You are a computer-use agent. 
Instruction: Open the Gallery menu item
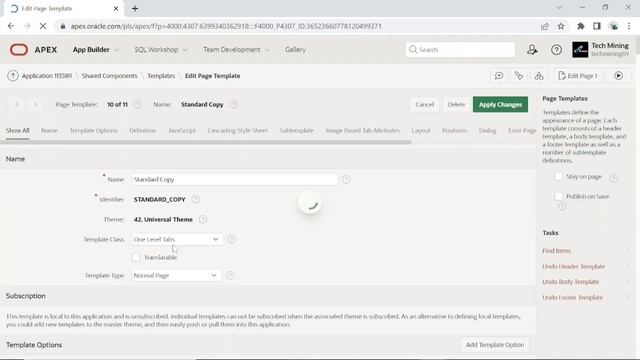(x=295, y=50)
